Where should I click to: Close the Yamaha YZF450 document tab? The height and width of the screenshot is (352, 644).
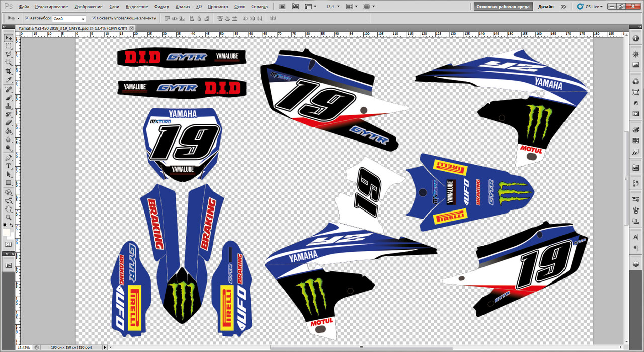(x=132, y=28)
